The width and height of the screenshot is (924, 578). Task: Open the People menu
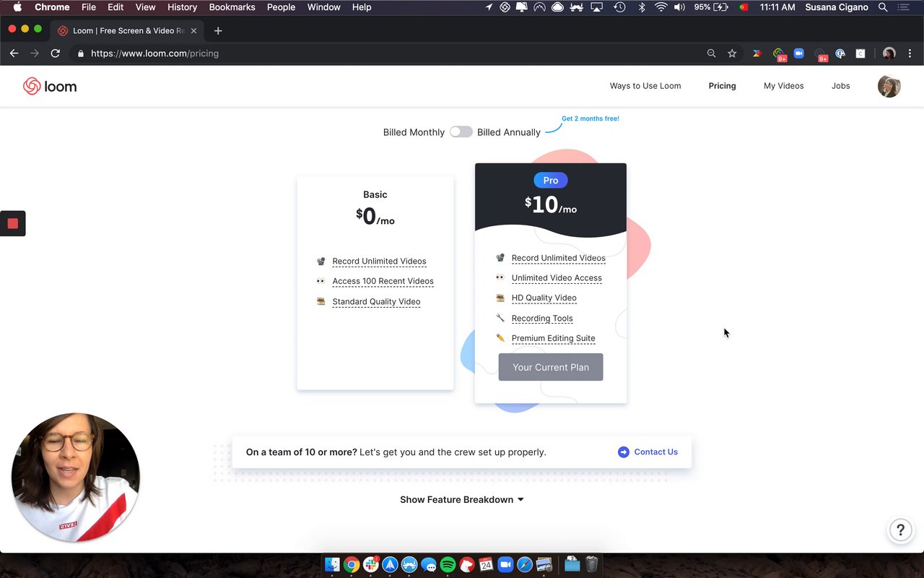(281, 7)
